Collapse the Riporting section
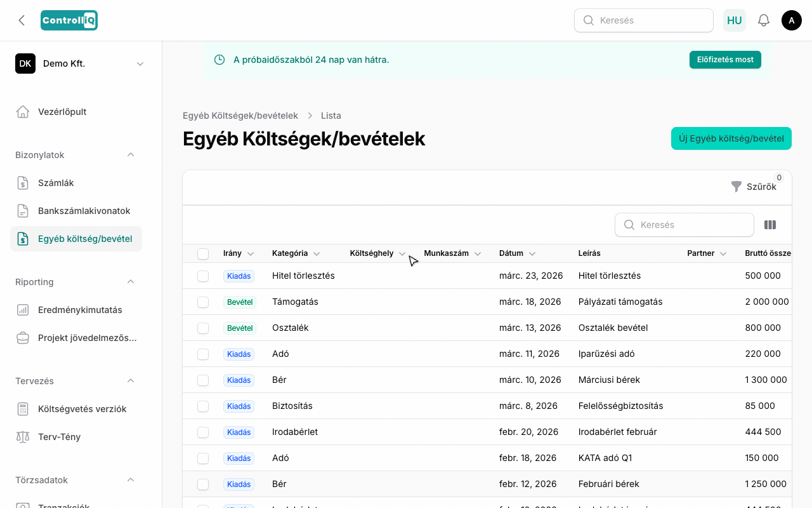The width and height of the screenshot is (812, 508). pyautogui.click(x=131, y=282)
